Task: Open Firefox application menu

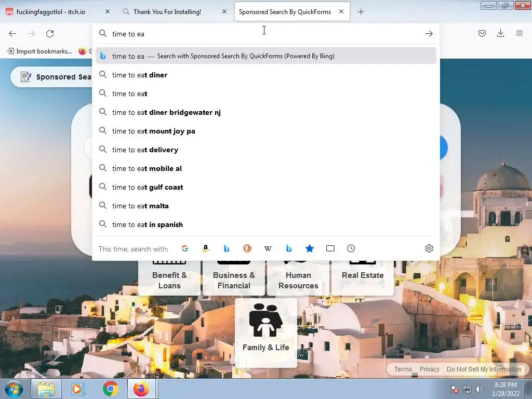Action: coord(520,33)
